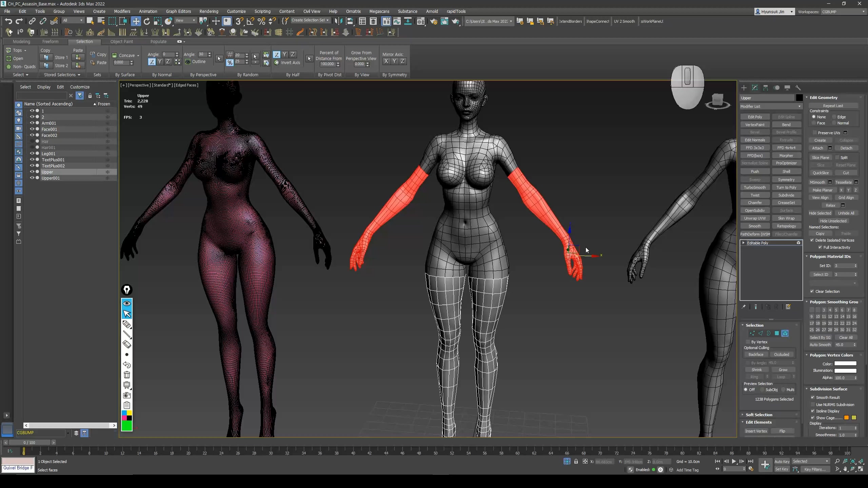Click the Vertex Colors Color swatch
The image size is (868, 488).
click(845, 364)
